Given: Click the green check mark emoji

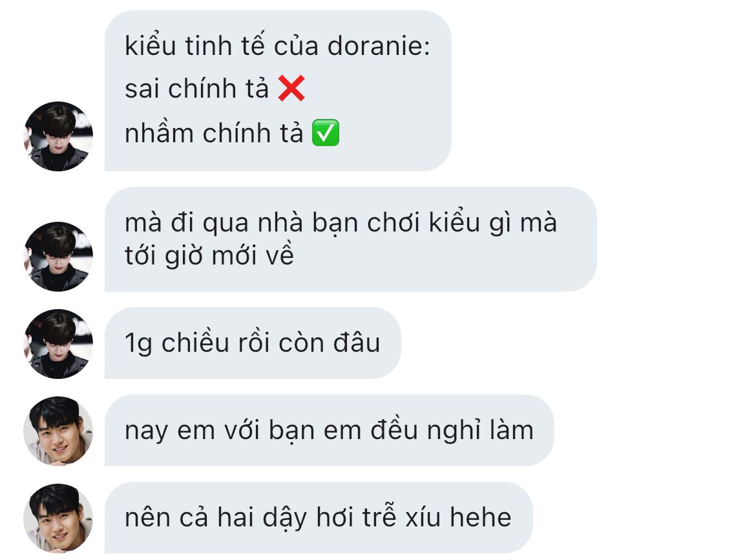Looking at the screenshot, I should point(326,133).
